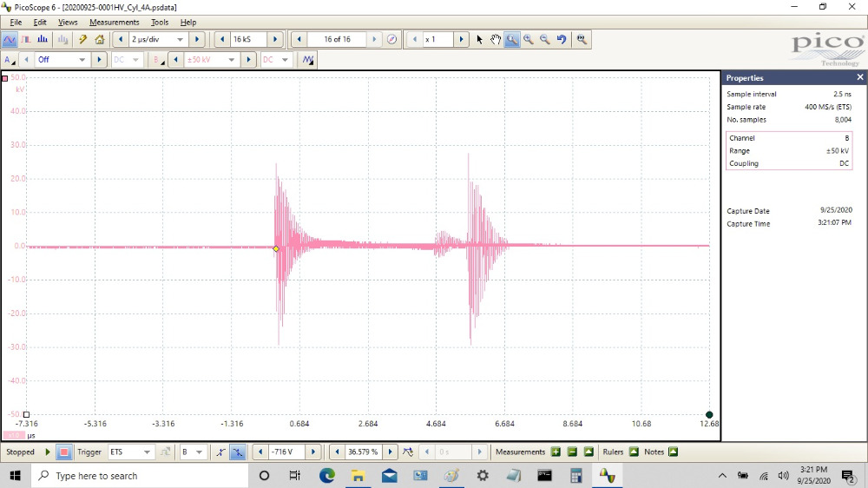Click the Add Measurement plus button
This screenshot has height=488, width=868.
(x=556, y=452)
